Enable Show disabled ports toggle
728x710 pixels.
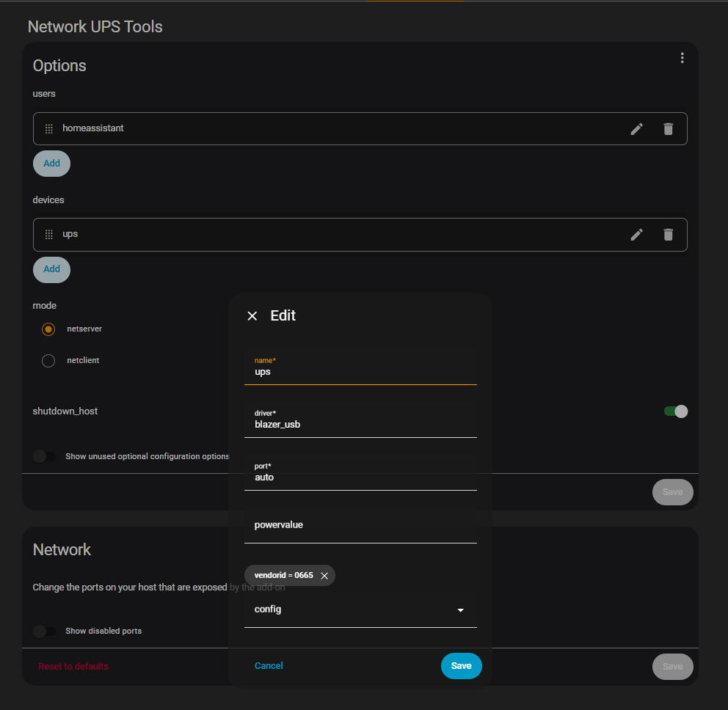point(45,632)
